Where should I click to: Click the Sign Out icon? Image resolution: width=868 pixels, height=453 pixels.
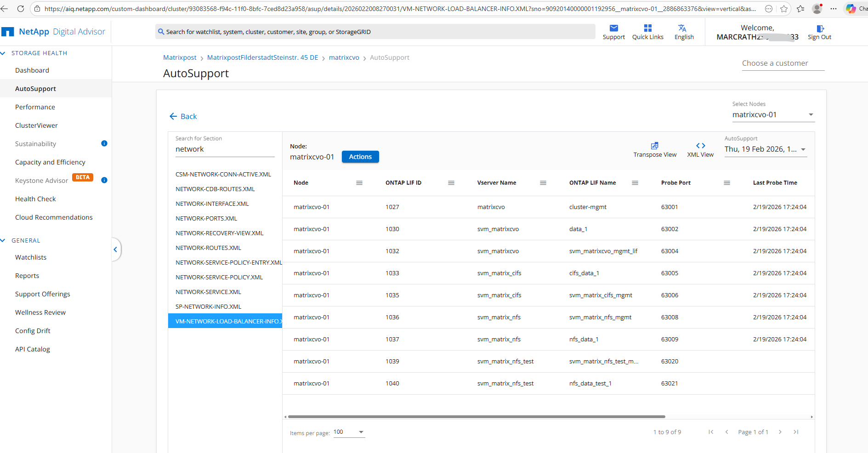[820, 28]
